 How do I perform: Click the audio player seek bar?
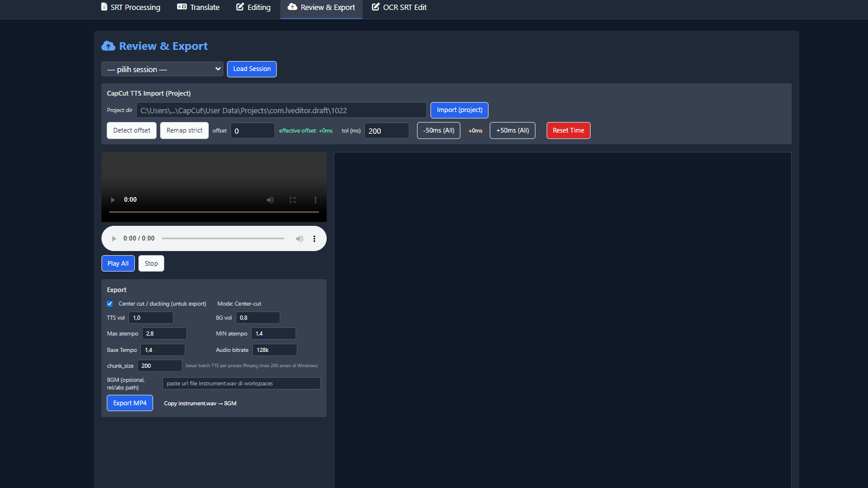[x=223, y=239]
